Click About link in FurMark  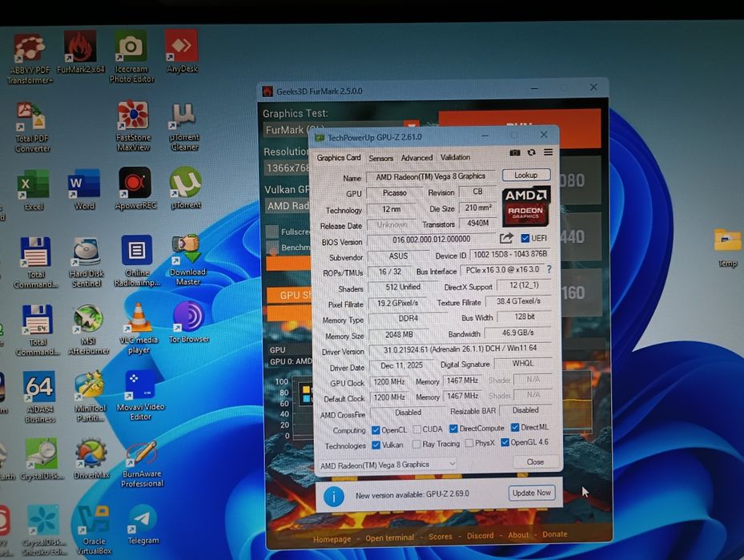pyautogui.click(x=518, y=535)
